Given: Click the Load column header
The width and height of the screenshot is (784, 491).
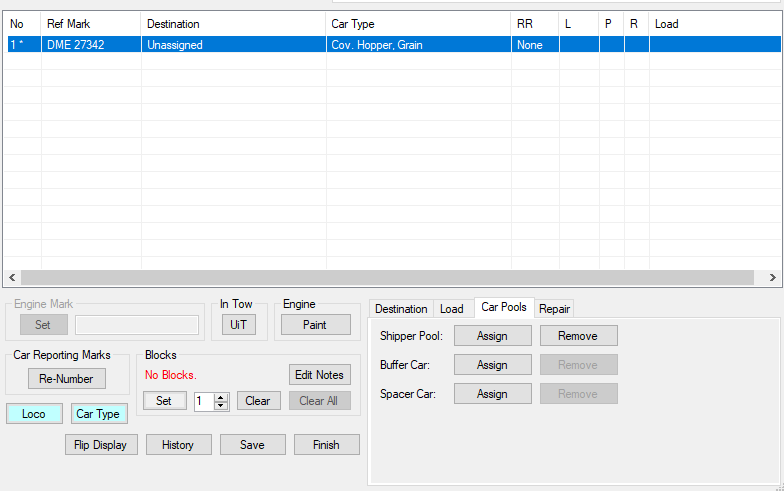Looking at the screenshot, I should coord(715,24).
